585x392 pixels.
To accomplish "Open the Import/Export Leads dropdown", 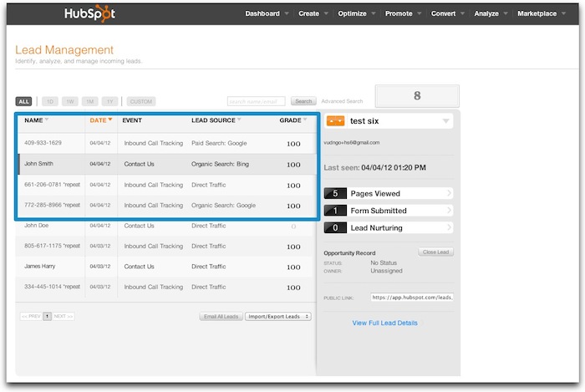I will pyautogui.click(x=278, y=316).
